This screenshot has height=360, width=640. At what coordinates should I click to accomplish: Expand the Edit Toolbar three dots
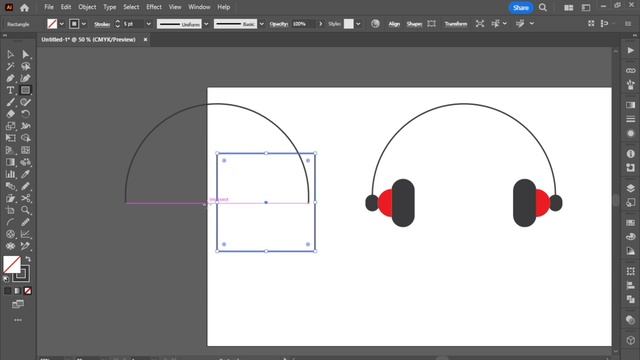[18, 320]
